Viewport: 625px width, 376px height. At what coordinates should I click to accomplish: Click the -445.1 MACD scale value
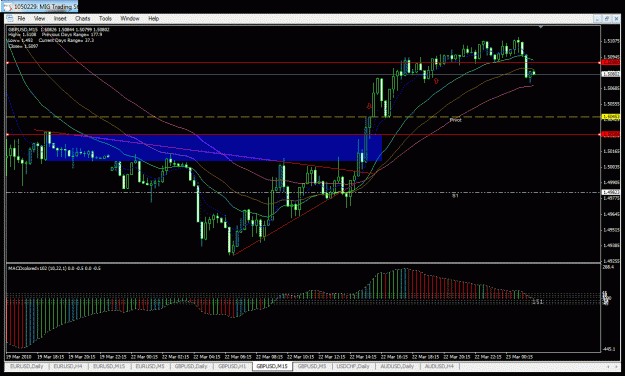(610, 349)
